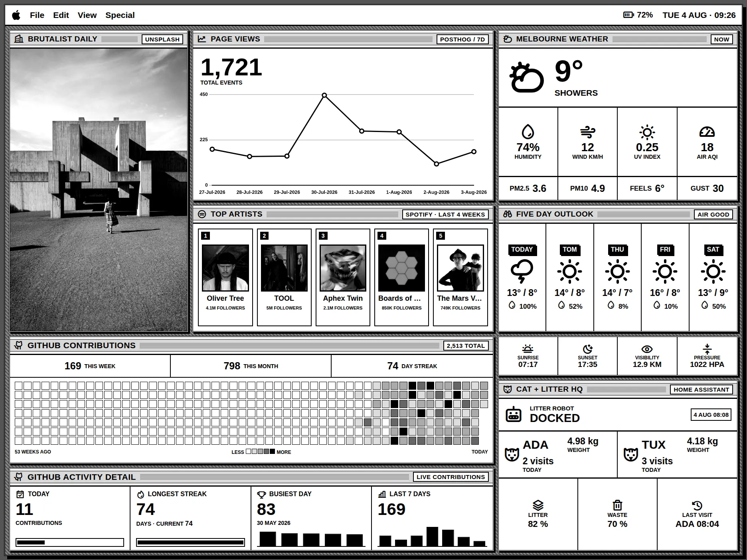Open the Apple menu

(x=16, y=15)
